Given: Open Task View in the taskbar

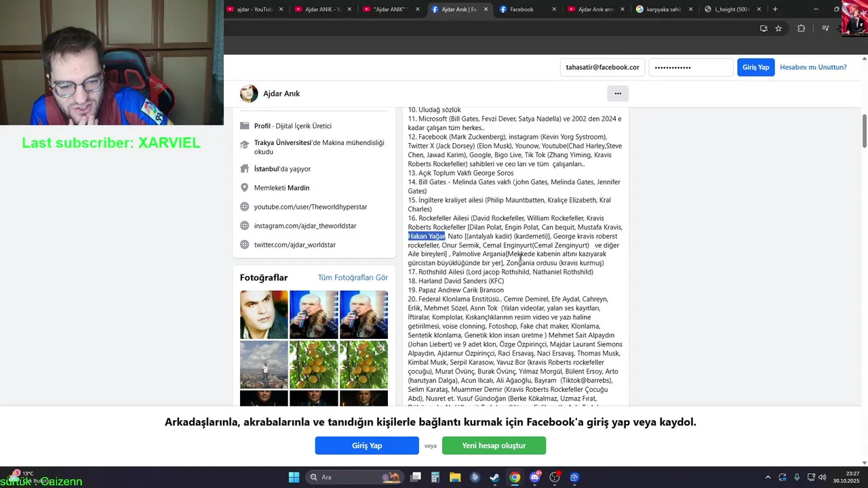Looking at the screenshot, I should 416,477.
